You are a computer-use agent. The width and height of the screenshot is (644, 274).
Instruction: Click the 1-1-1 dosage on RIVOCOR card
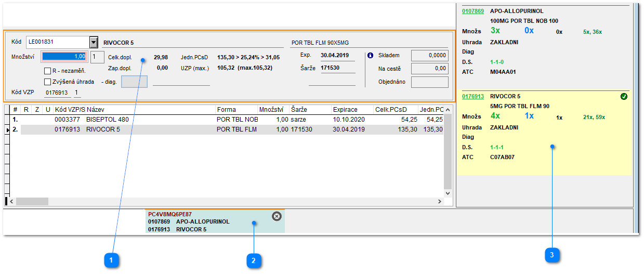click(x=497, y=147)
